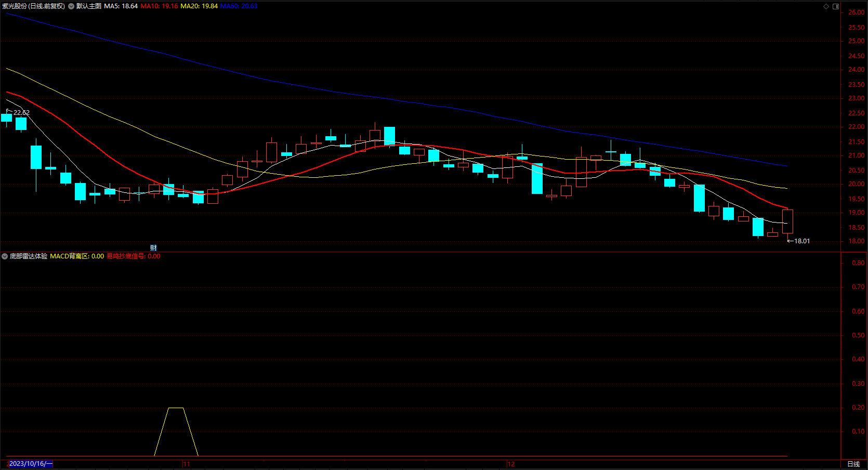Open the 日线 period selector at bottom-right
This screenshot has width=868, height=470.
(x=853, y=464)
